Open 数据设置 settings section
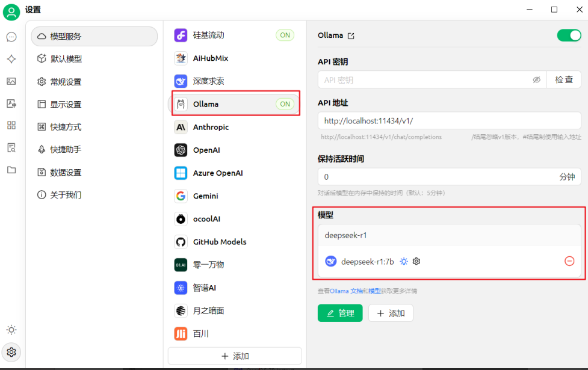This screenshot has width=588, height=370. (x=94, y=173)
